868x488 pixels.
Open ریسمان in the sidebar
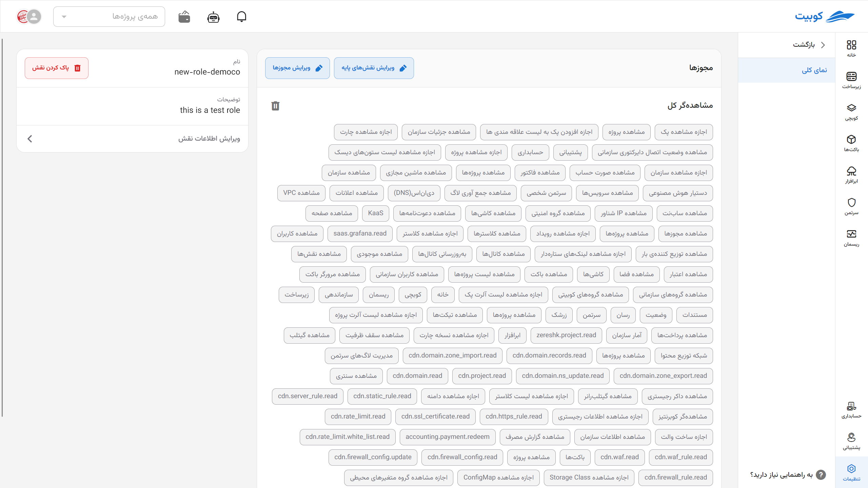click(851, 238)
